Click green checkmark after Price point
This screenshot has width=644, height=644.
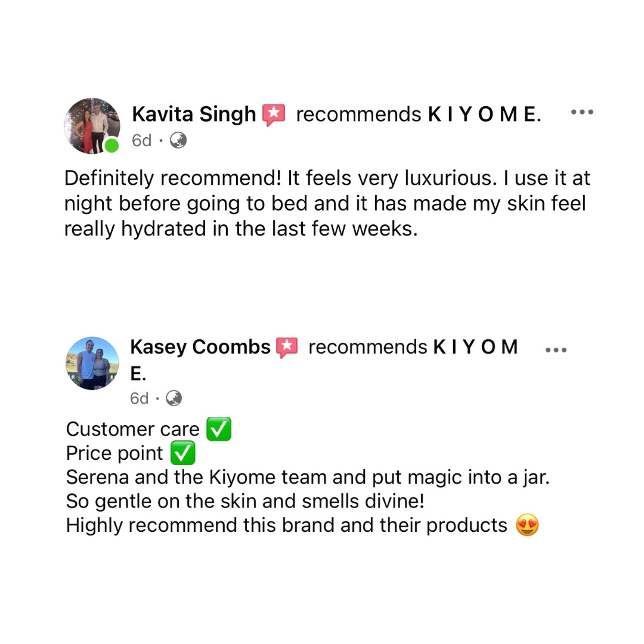[x=182, y=453]
